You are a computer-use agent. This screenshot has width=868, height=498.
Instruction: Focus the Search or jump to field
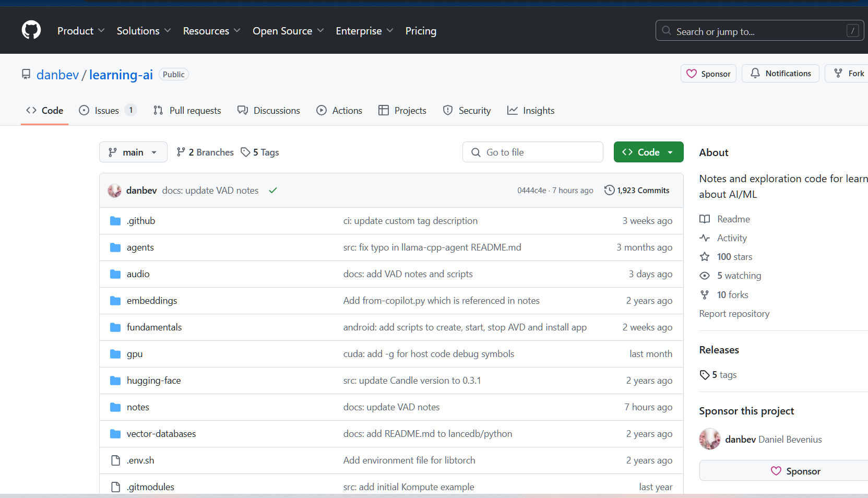759,31
